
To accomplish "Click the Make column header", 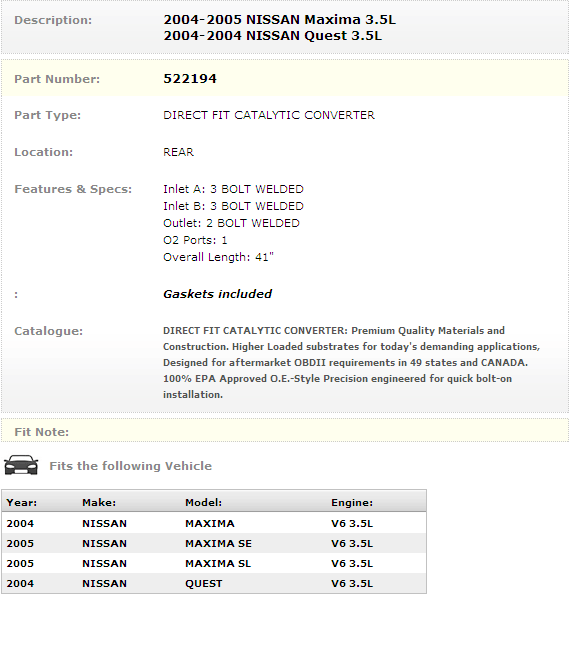I will click(99, 502).
